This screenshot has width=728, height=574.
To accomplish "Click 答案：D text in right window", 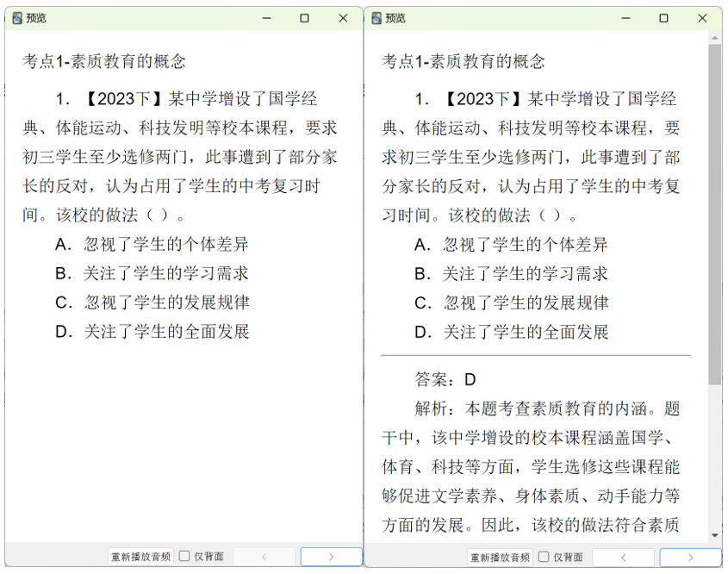I will [445, 379].
